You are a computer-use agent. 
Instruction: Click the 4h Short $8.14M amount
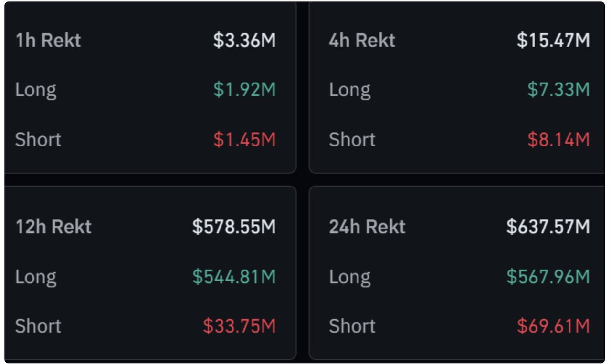click(x=558, y=139)
